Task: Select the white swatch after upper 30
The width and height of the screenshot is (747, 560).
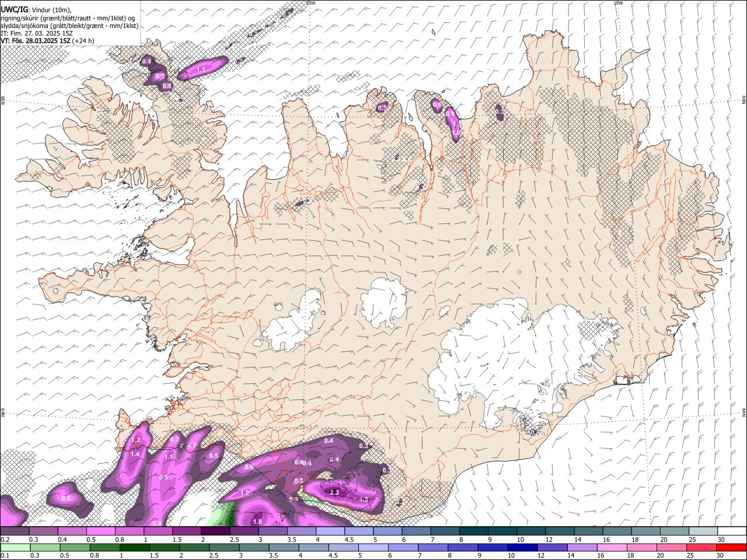Action: (x=732, y=531)
